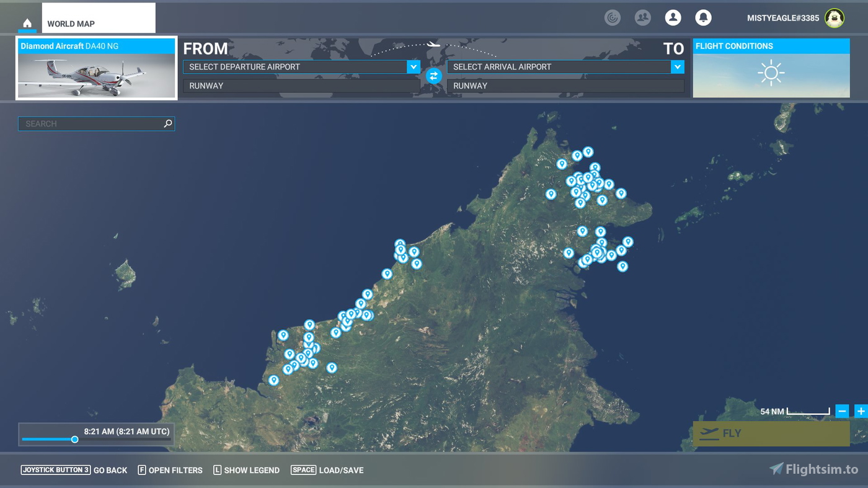Click the user profile icon
The height and width of the screenshot is (488, 868).
pos(673,17)
